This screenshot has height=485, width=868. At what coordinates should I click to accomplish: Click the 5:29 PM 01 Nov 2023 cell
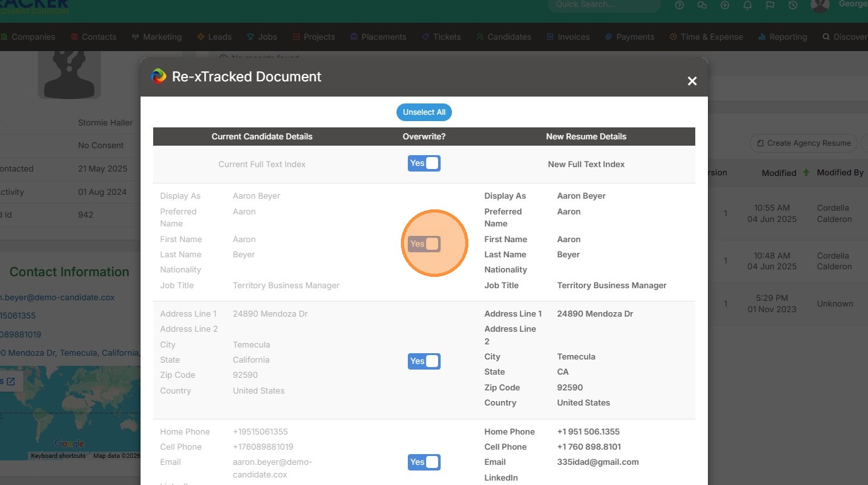pos(772,303)
